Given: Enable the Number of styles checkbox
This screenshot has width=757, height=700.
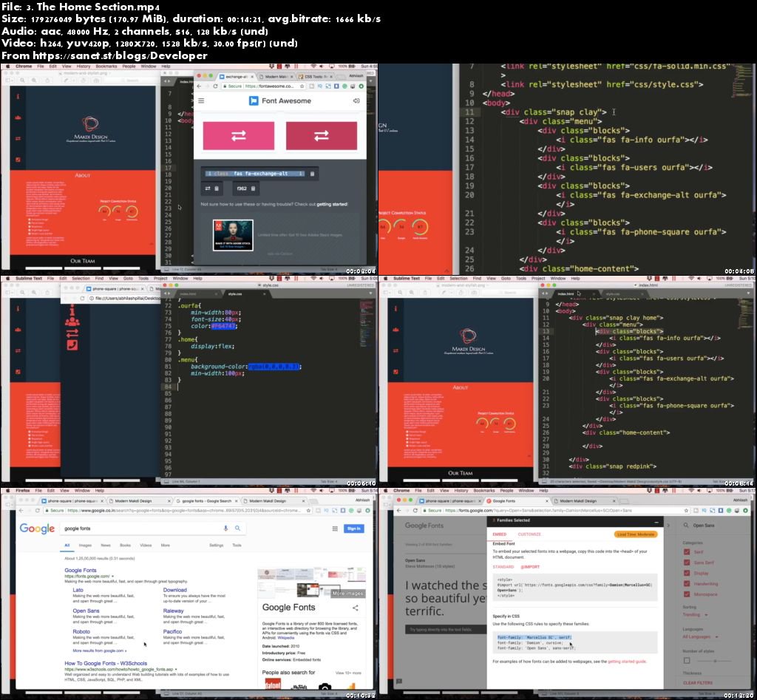Looking at the screenshot, I should pos(687,660).
